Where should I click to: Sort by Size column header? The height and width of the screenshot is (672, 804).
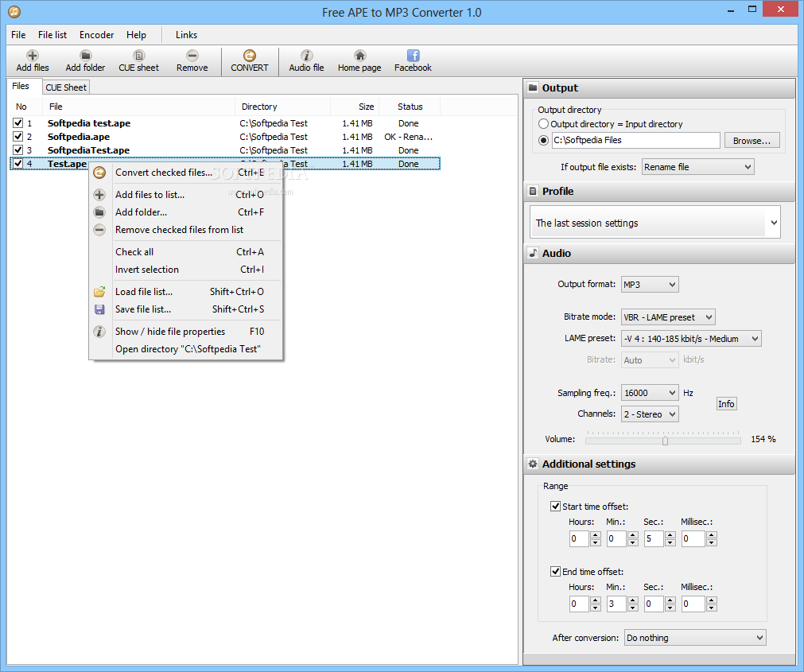(355, 107)
